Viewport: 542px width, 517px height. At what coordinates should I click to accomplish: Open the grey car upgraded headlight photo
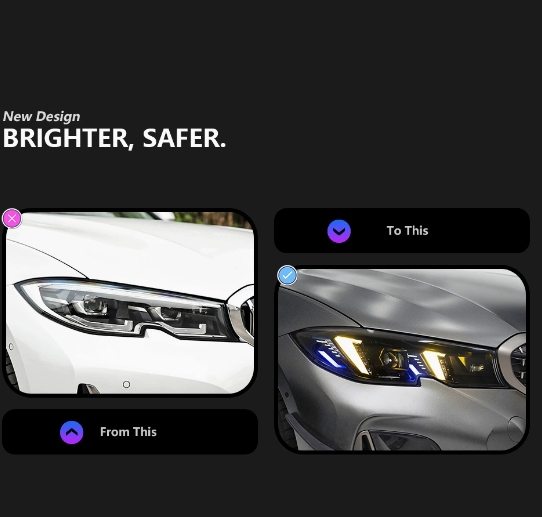[x=402, y=359]
